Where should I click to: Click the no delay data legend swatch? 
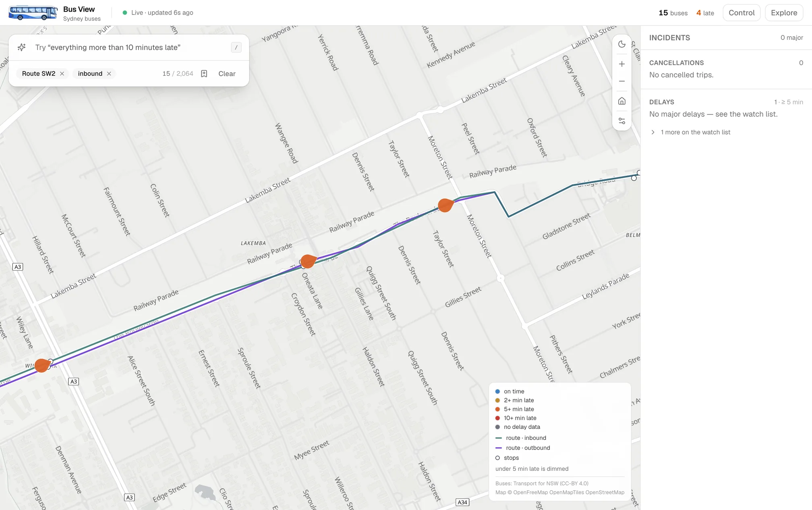pos(497,427)
